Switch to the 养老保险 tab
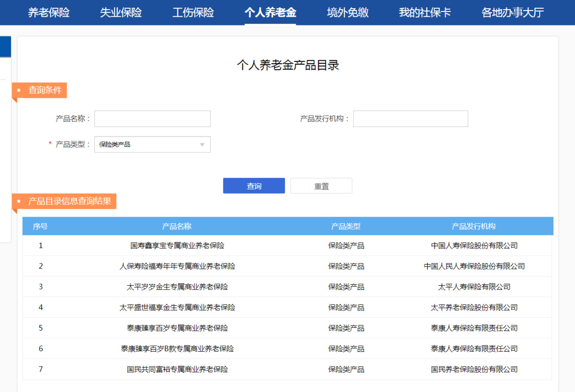The width and height of the screenshot is (575, 392). coord(48,12)
